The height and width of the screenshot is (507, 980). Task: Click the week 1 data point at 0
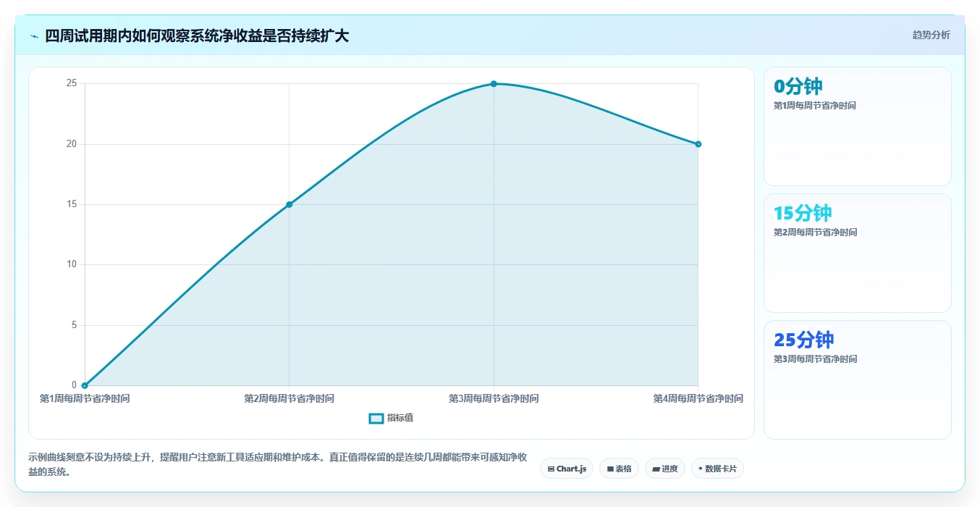[85, 385]
